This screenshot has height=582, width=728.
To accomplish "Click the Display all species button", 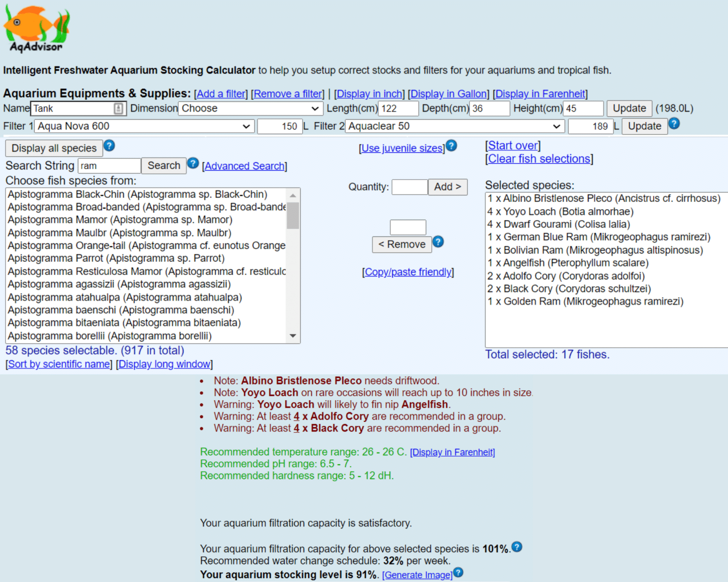I will 54,148.
